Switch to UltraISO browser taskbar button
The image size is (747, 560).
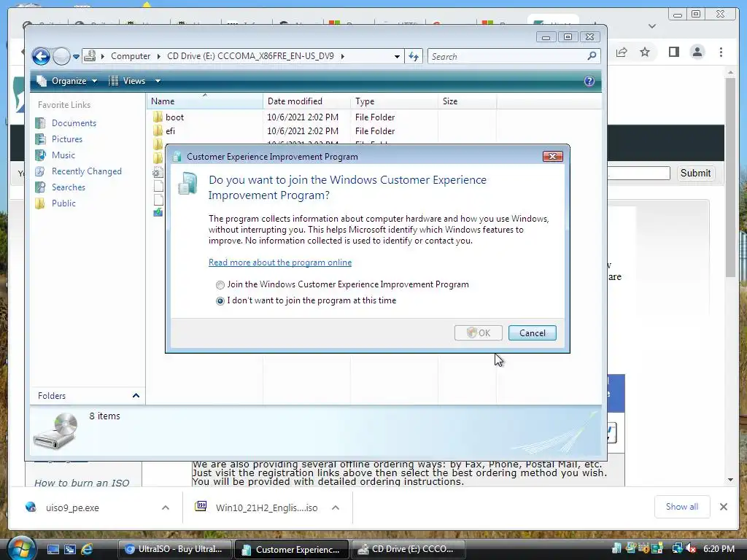click(x=174, y=550)
